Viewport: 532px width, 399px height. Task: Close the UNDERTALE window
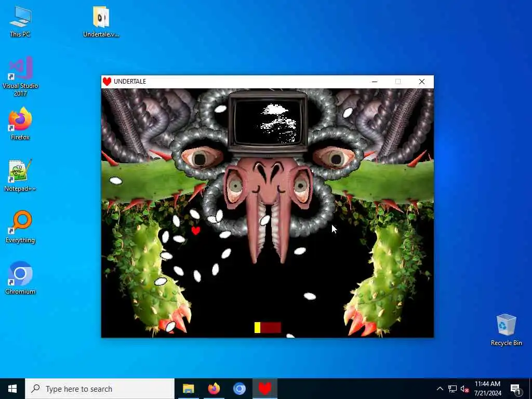pos(422,82)
